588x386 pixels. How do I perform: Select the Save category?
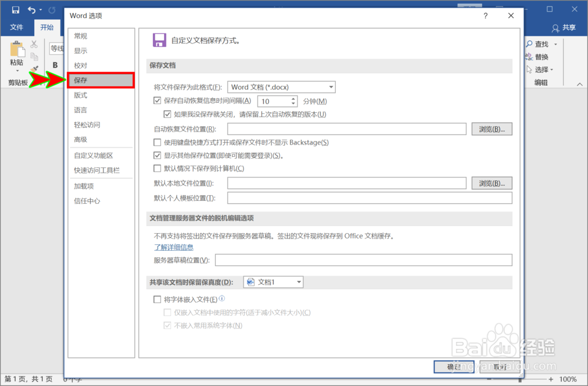point(101,80)
